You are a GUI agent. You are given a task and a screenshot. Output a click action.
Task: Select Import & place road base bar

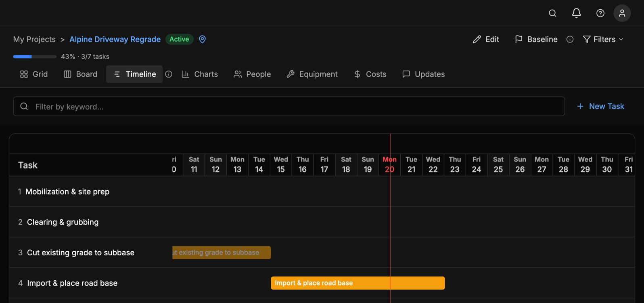click(358, 283)
